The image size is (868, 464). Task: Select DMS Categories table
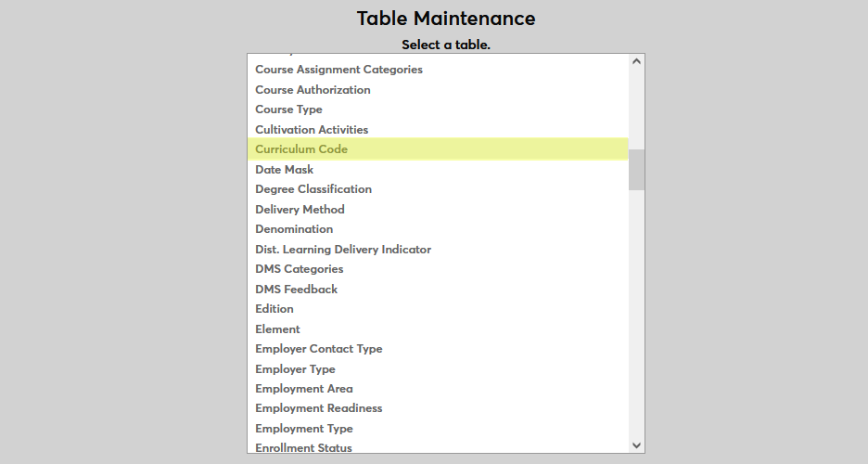click(x=299, y=269)
